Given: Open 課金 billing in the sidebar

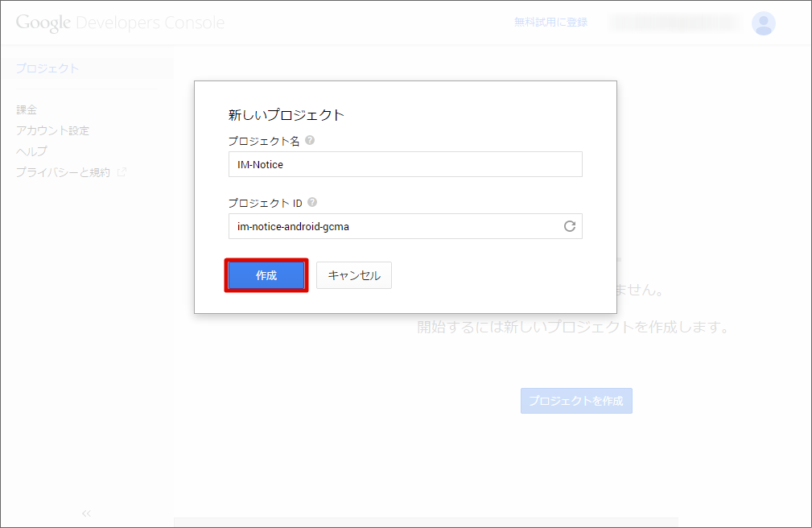Looking at the screenshot, I should [27, 109].
